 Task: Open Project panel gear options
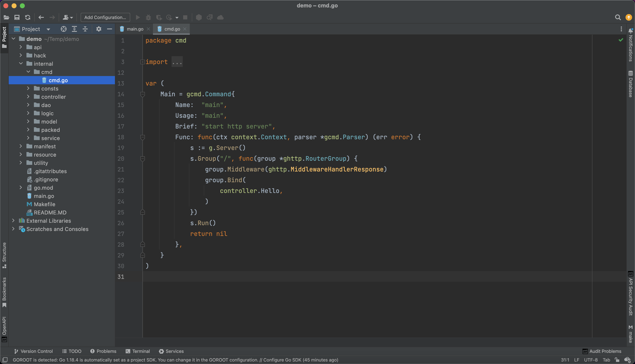pyautogui.click(x=99, y=29)
